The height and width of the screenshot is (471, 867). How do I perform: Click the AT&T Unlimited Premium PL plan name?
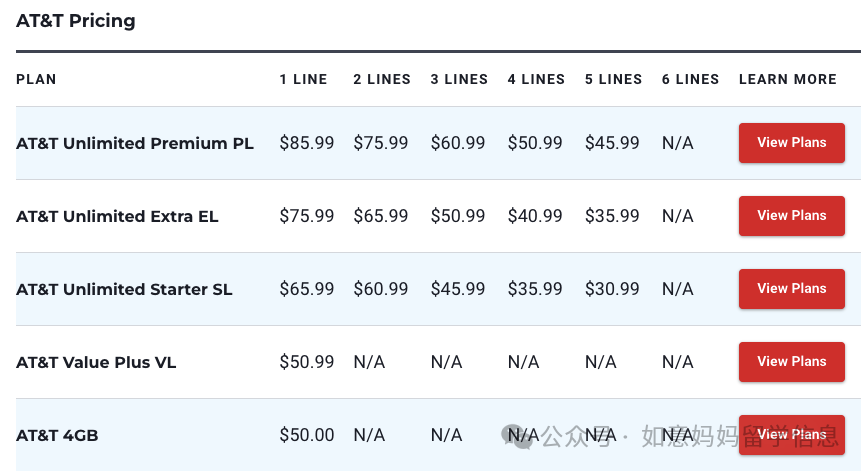135,143
